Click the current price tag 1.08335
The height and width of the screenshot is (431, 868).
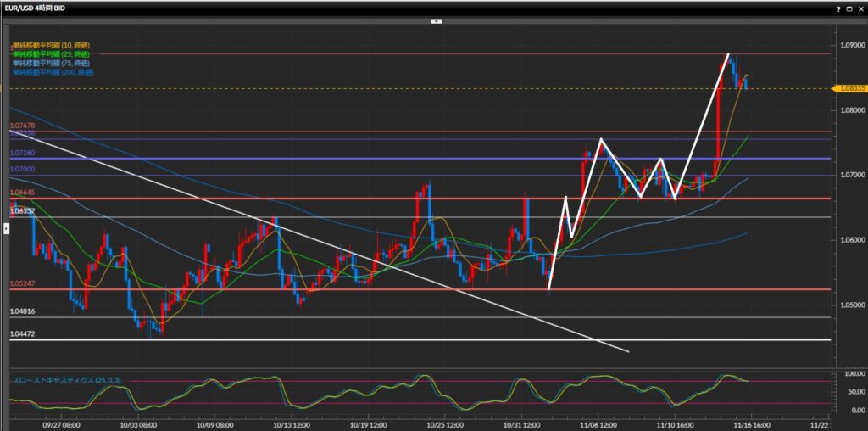pyautogui.click(x=849, y=88)
